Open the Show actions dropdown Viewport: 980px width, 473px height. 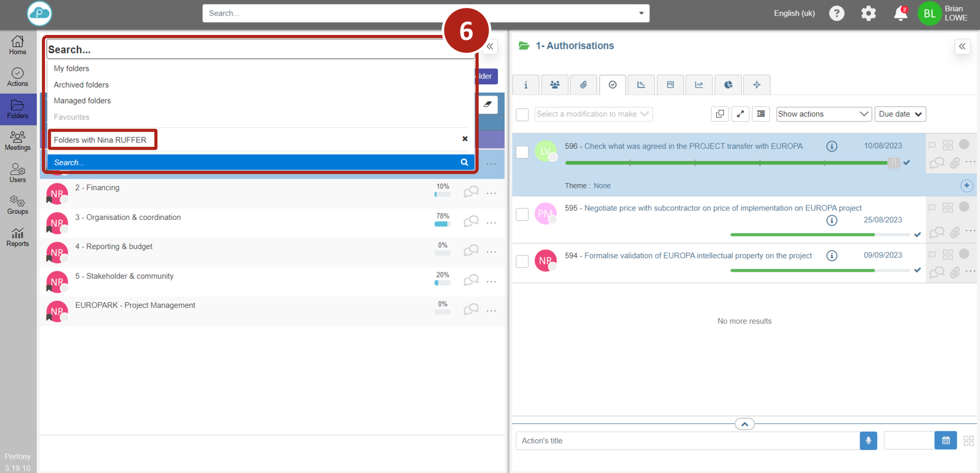(x=823, y=114)
